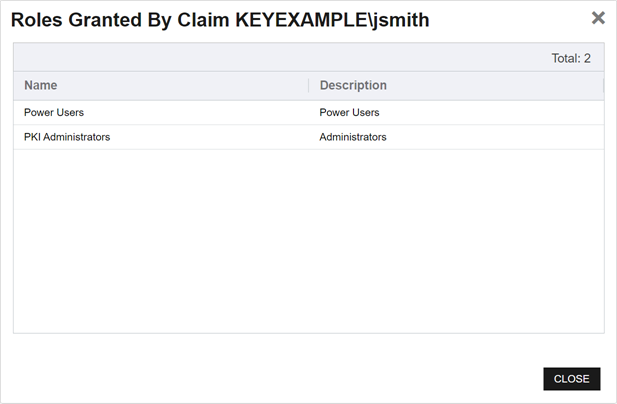This screenshot has width=617, height=404.
Task: Dismiss the dialog with the X icon
Action: [x=598, y=18]
